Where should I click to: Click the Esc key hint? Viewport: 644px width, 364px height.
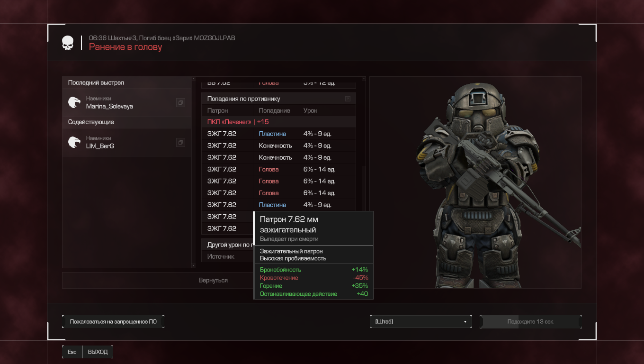72,352
